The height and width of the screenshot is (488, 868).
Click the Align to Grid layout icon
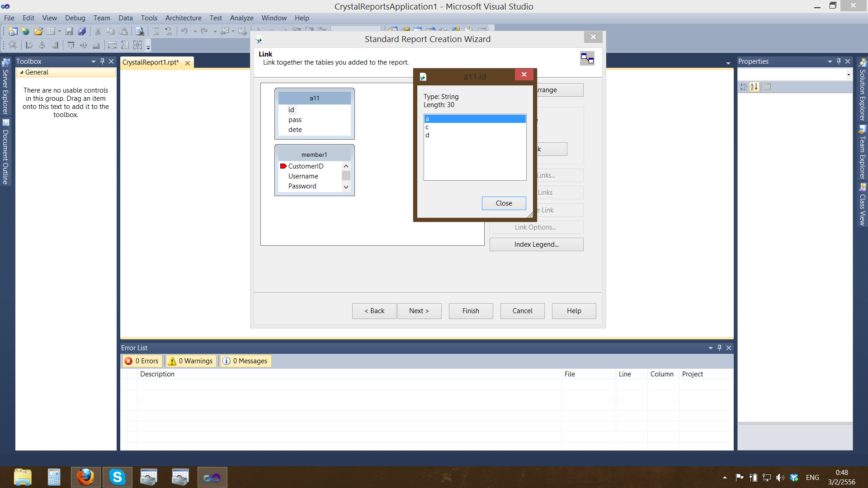(13, 45)
